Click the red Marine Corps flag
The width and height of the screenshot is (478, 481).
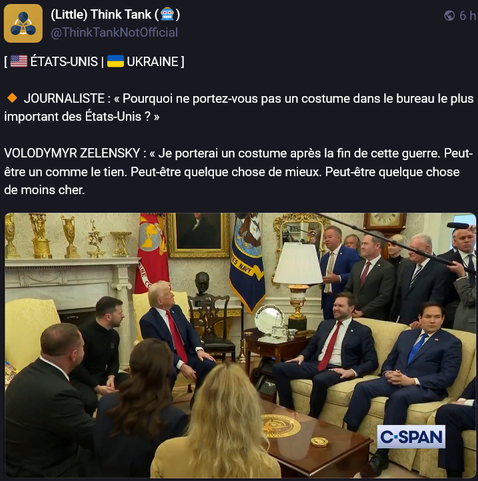152,253
